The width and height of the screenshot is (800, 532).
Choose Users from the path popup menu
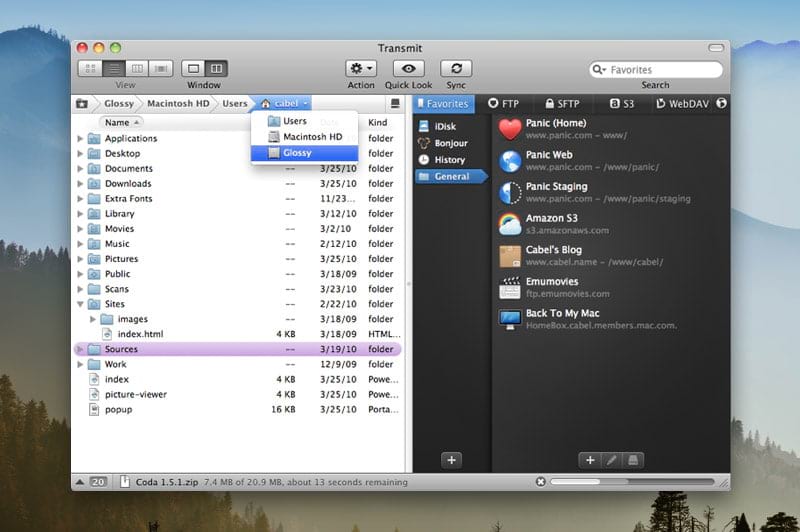[304, 121]
